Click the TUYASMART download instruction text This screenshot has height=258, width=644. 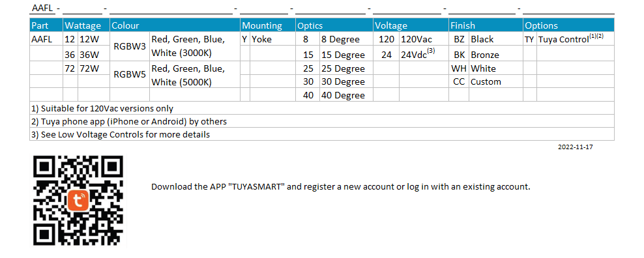[341, 186]
